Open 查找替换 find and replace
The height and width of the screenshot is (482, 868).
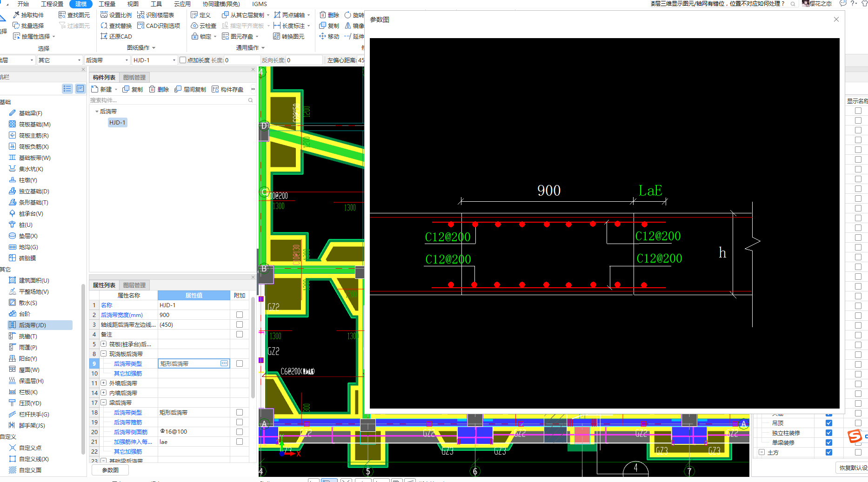click(116, 26)
